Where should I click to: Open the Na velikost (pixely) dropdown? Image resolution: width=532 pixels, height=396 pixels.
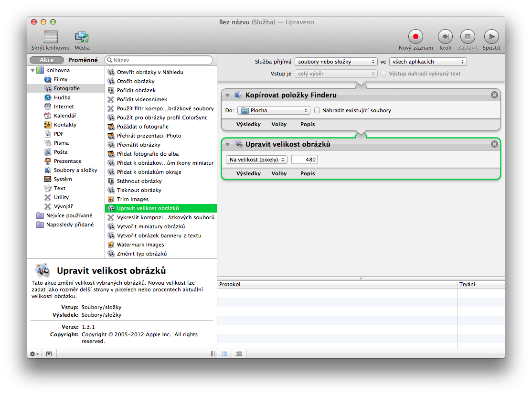(256, 160)
